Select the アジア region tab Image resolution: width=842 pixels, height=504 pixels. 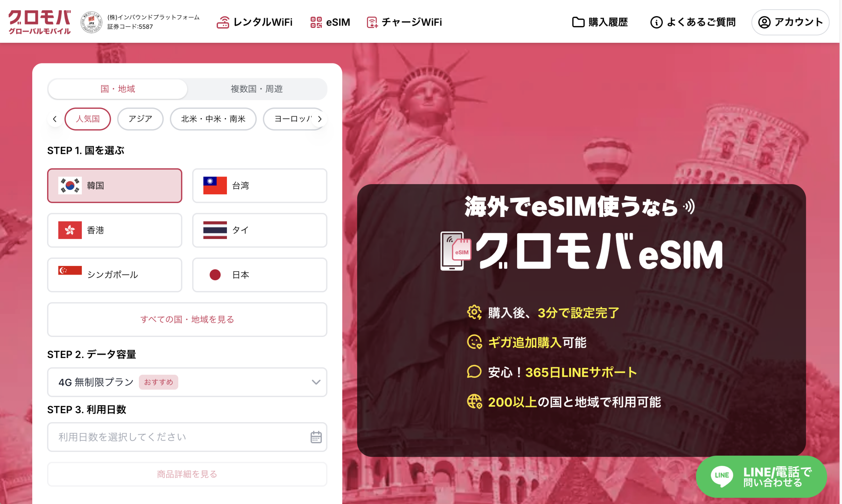[140, 119]
